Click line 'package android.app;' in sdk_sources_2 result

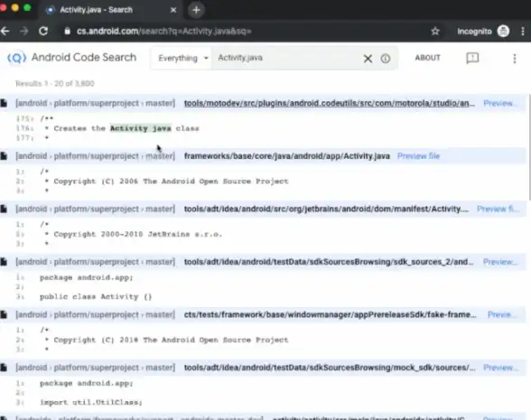point(87,277)
